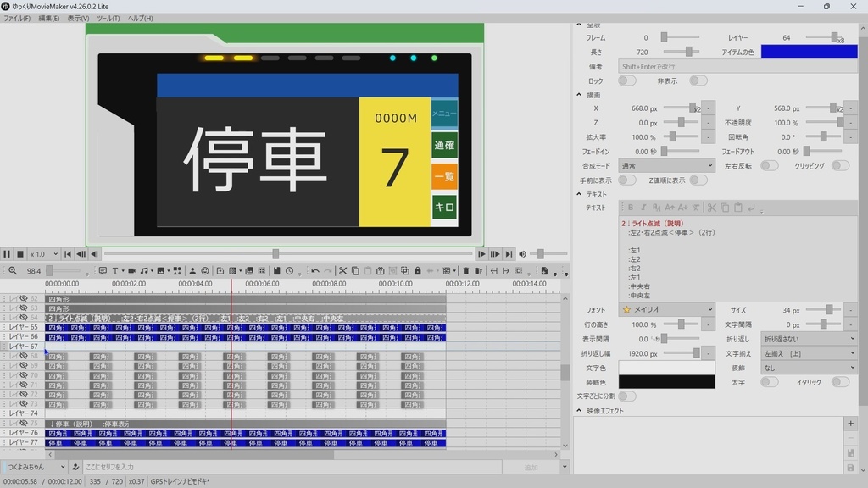Click the lock icon in the timeline toolbar
This screenshot has height=488, width=868.
tap(418, 270)
